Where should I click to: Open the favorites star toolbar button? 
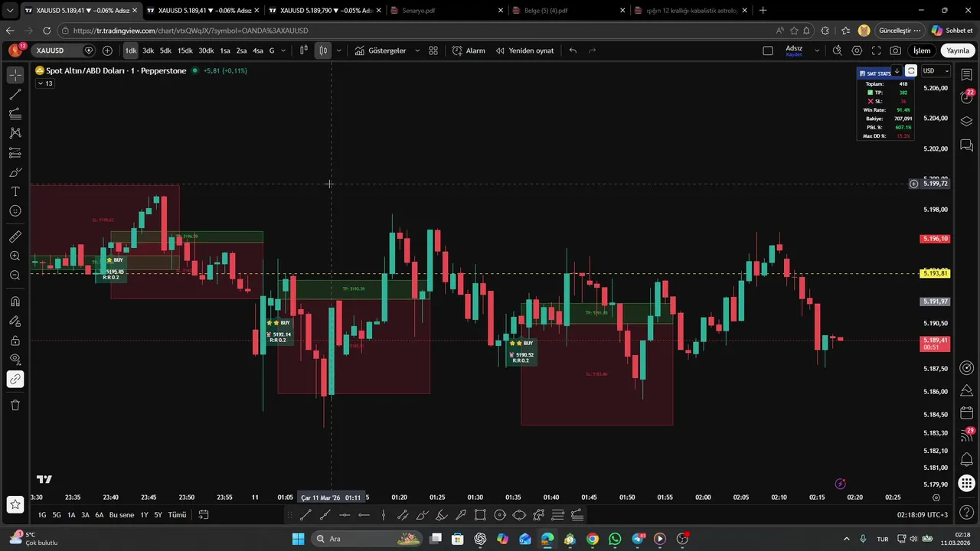pos(15,504)
